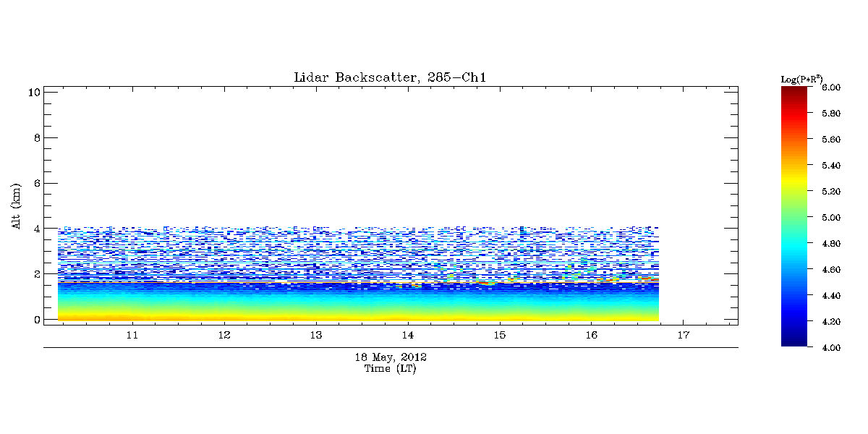Click the colorbar value 5.80
868x434 pixels.
pos(830,114)
